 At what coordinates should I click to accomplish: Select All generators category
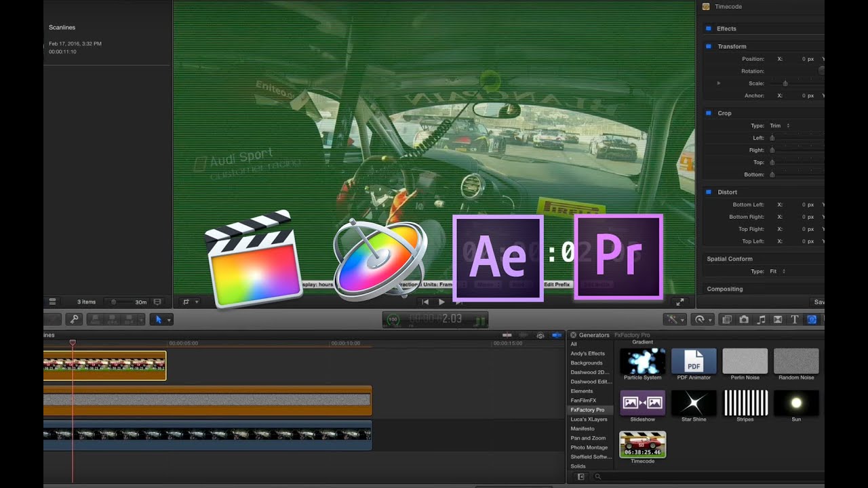pos(574,344)
